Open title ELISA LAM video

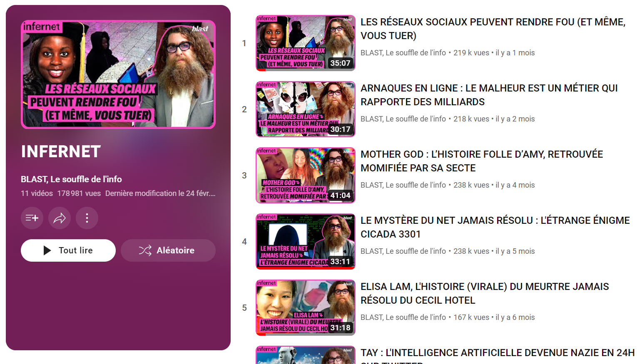coord(485,293)
